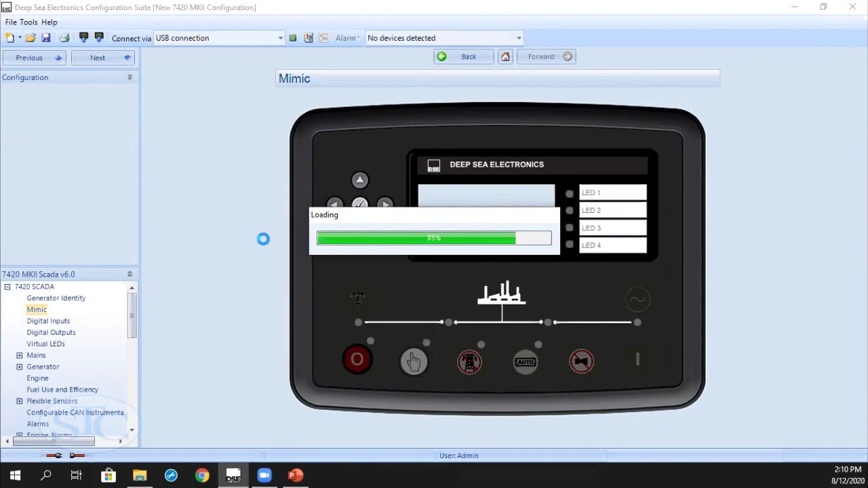This screenshot has width=868, height=488.
Task: Click the Forward navigation button
Action: pos(547,57)
